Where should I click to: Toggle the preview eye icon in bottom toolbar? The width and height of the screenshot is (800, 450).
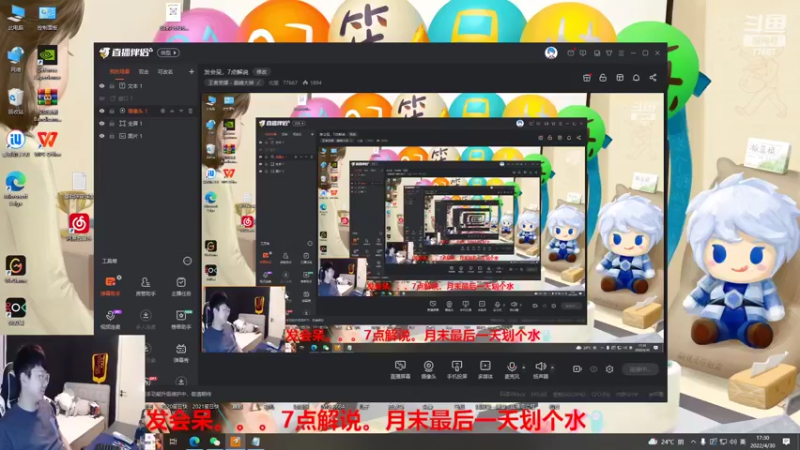pyautogui.click(x=593, y=369)
